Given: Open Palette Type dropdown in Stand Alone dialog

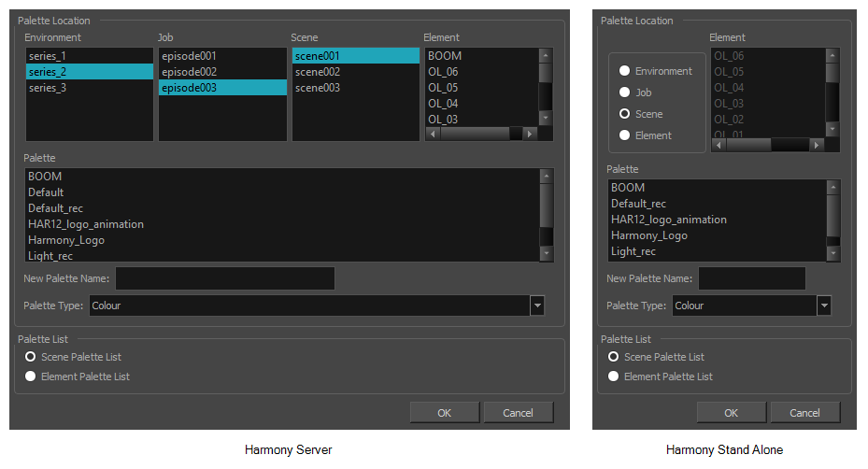Looking at the screenshot, I should 823,306.
